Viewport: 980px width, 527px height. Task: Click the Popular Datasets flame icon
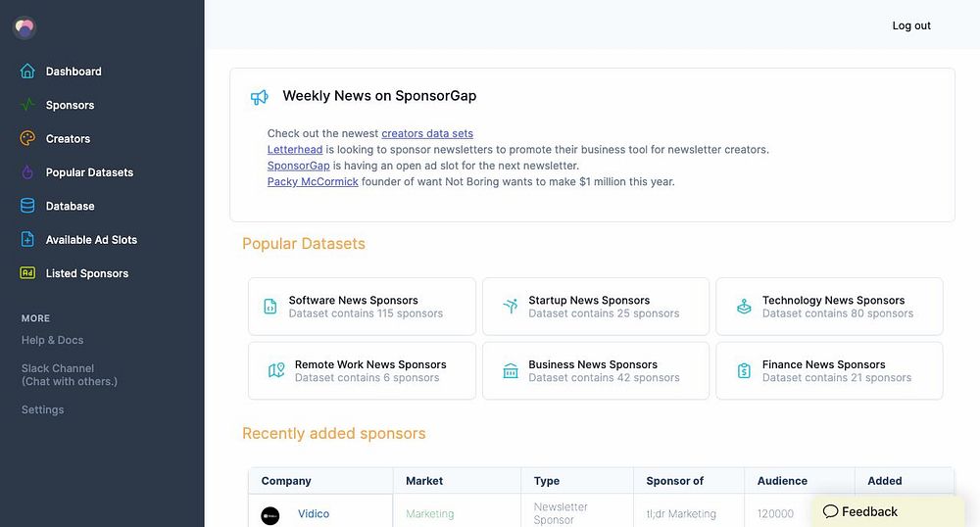click(27, 172)
